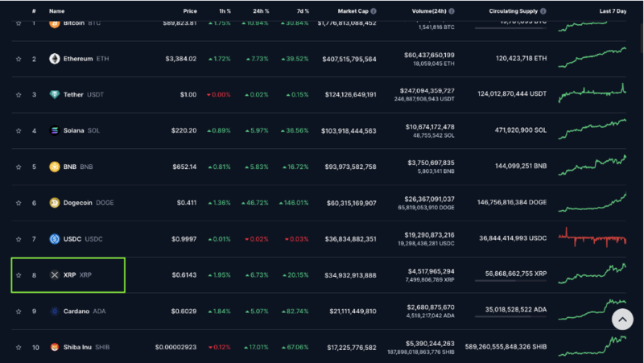Click Solana price $220.20

[x=184, y=130]
